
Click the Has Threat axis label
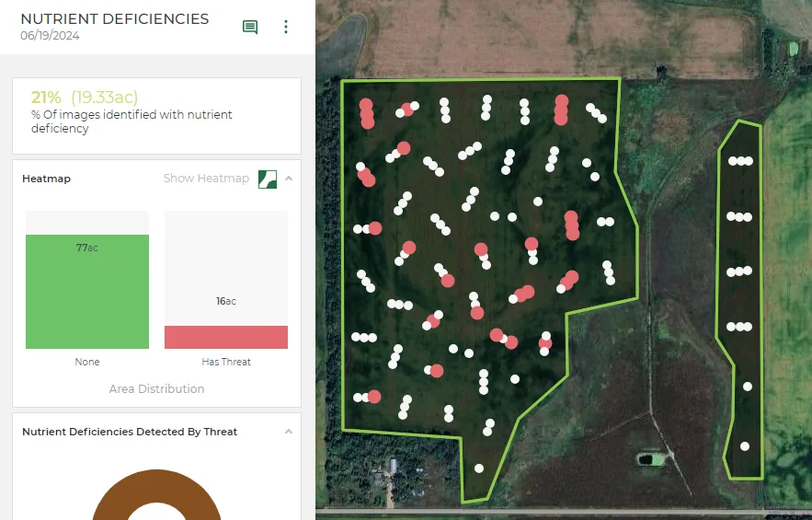point(226,362)
